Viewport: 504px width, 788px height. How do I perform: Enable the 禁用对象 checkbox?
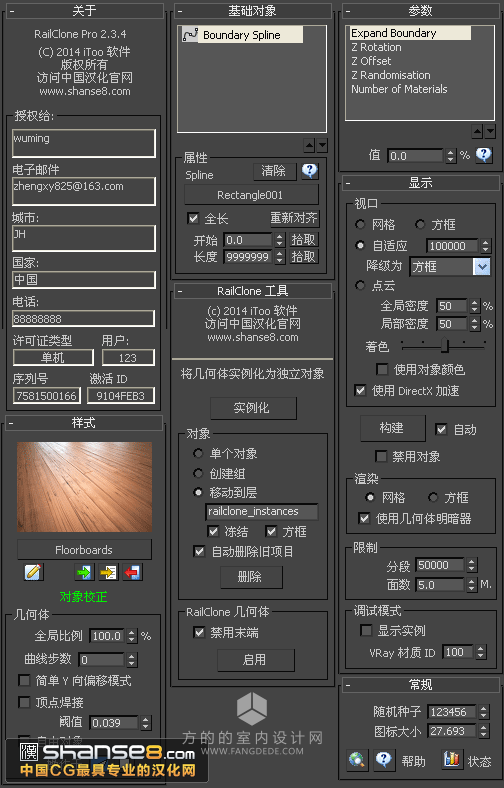(x=381, y=456)
